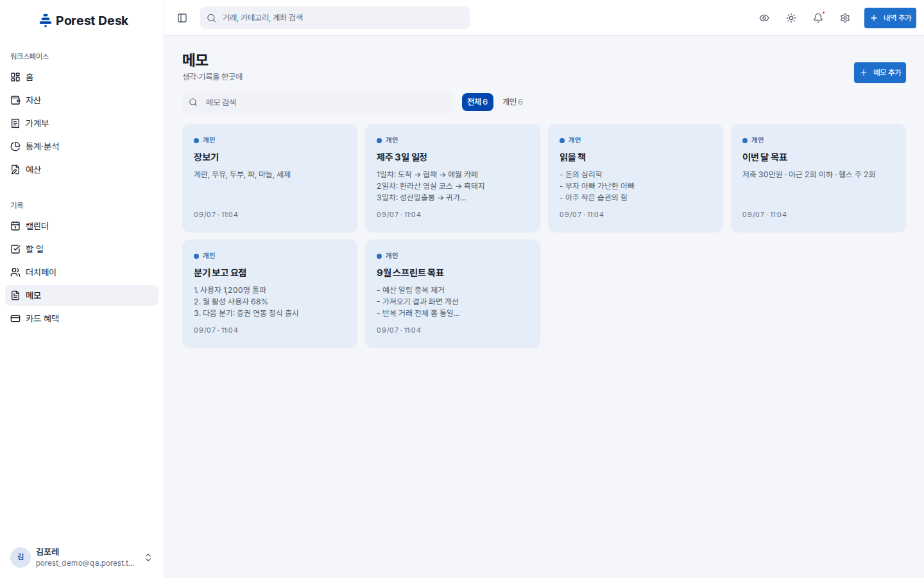924x578 pixels.
Task: Click 1. 사용자 1,200명 돌파 line
Action: (230, 290)
